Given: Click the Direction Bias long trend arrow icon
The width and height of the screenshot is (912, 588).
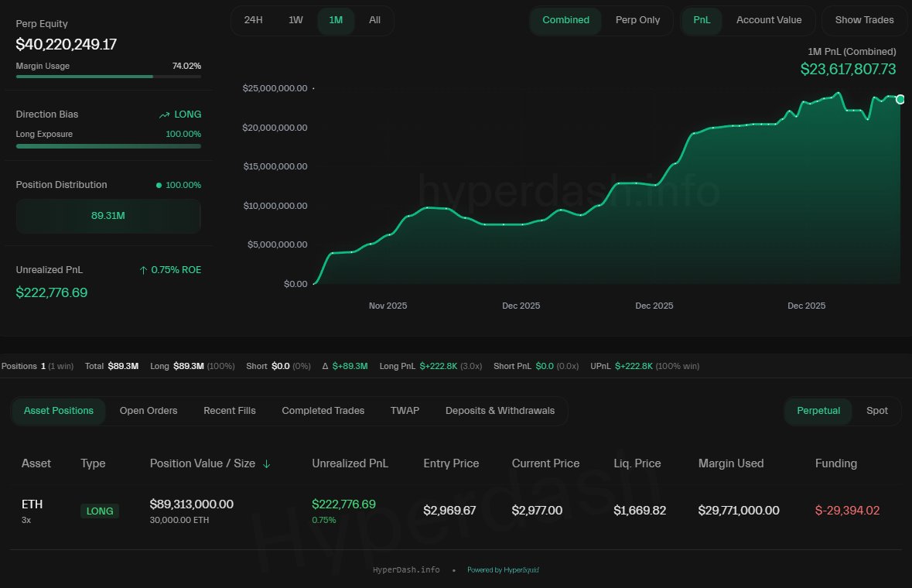Looking at the screenshot, I should pyautogui.click(x=164, y=115).
